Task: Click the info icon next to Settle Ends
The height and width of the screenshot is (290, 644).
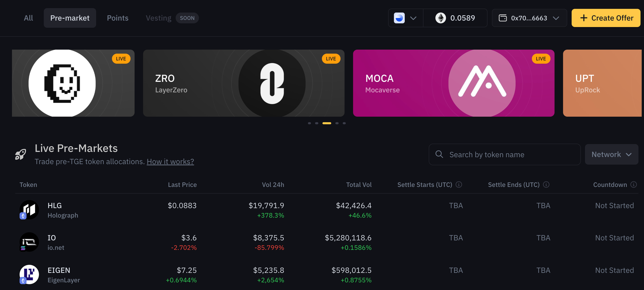Action: point(546,184)
